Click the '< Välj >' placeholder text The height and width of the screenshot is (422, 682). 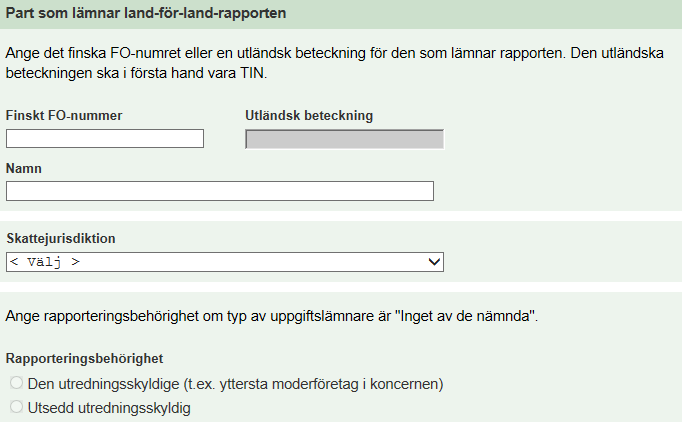pos(44,262)
